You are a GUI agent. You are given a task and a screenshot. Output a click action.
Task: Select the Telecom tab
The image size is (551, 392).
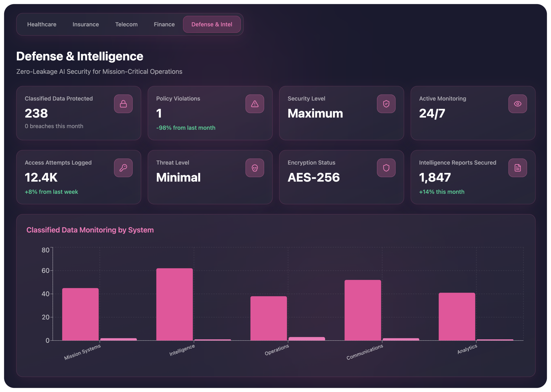point(126,24)
